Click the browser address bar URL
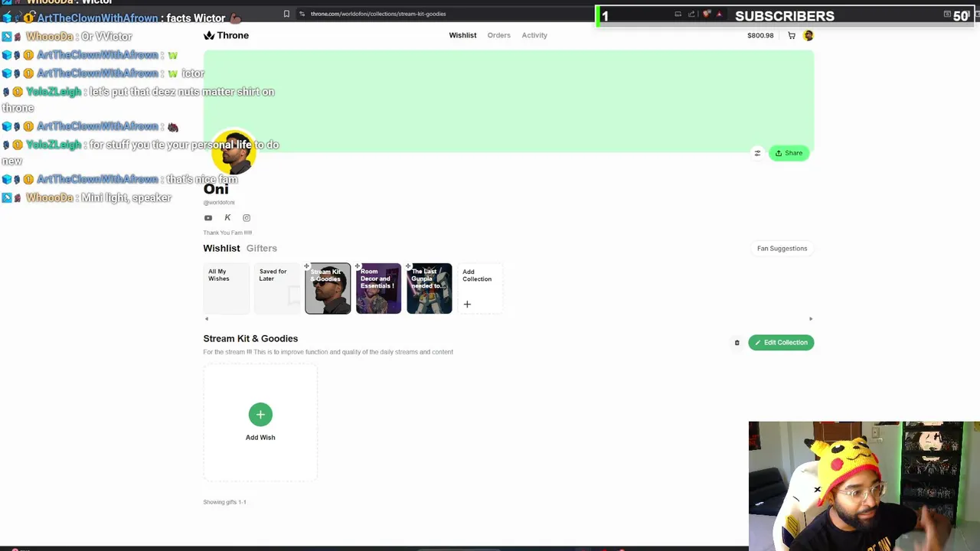980x551 pixels. coord(378,14)
